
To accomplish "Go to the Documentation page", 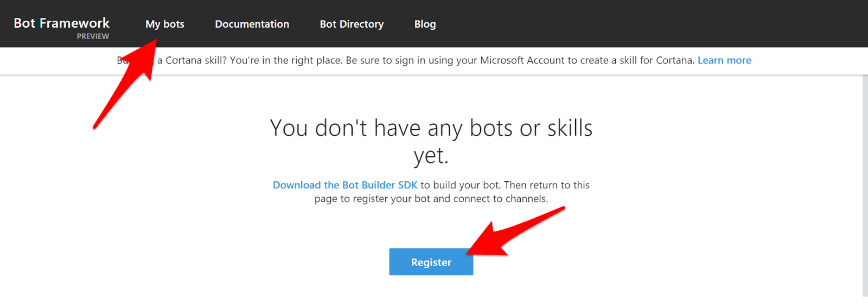I will coord(252,24).
